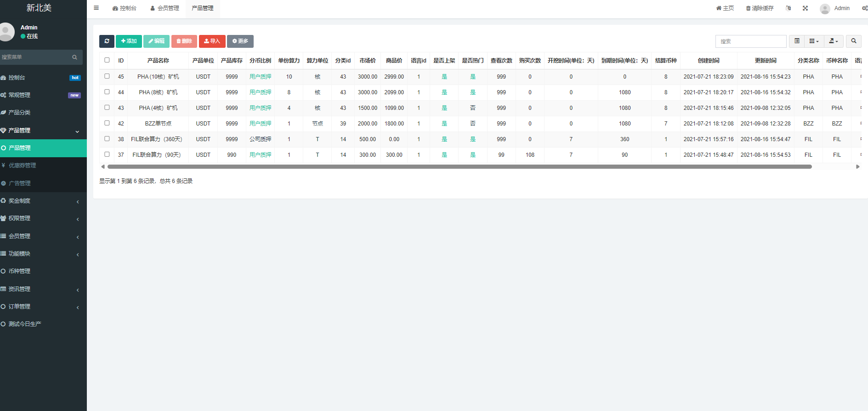The height and width of the screenshot is (411, 868).
Task: Check the row checkbox for ID 38
Action: point(107,139)
